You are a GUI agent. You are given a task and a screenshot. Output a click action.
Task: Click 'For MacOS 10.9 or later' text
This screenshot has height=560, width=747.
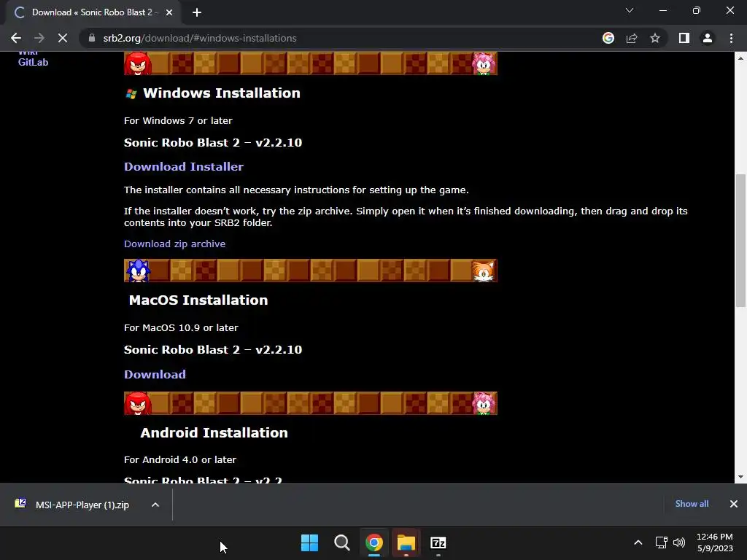[181, 327]
